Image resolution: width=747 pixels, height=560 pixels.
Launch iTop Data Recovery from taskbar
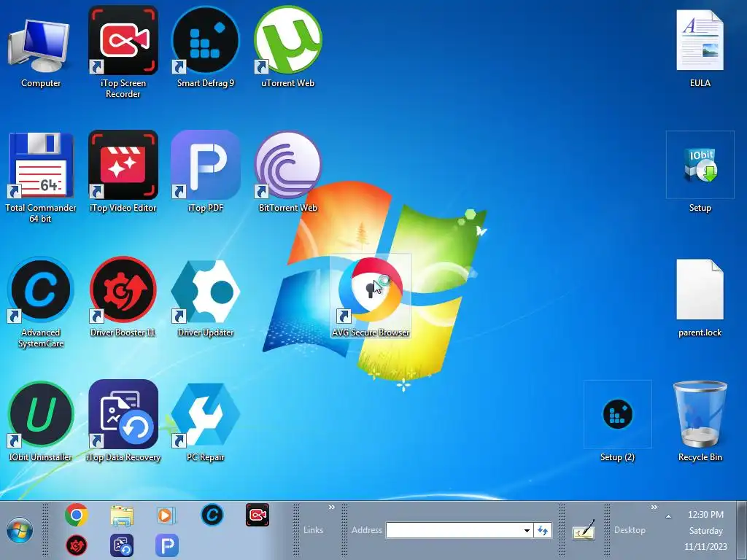click(x=122, y=545)
